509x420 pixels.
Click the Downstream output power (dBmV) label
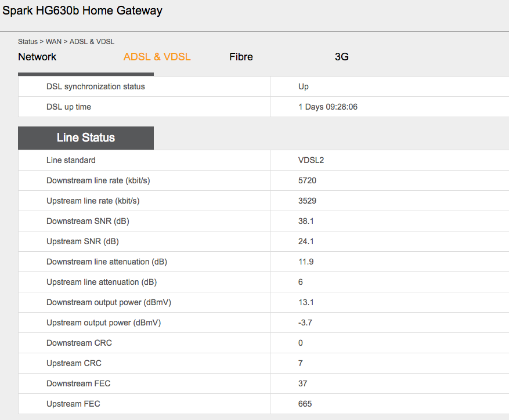tap(109, 302)
